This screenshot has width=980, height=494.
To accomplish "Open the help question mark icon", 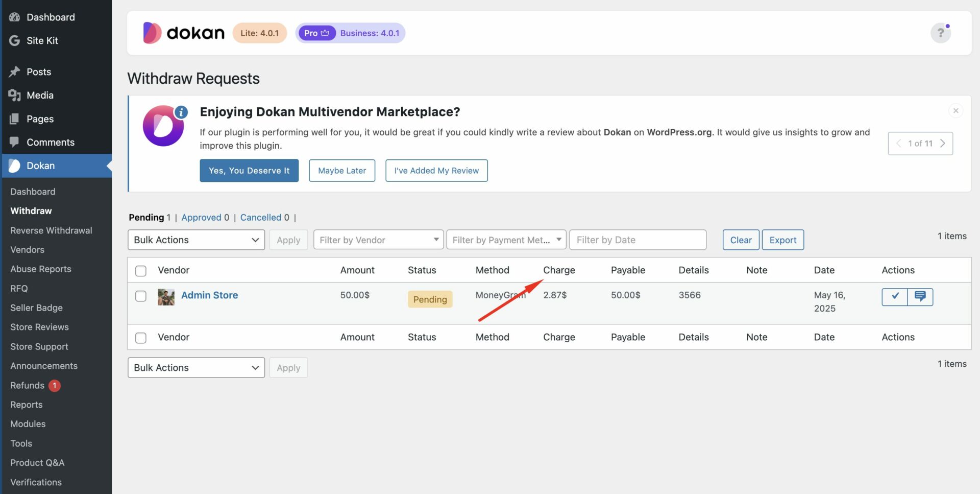I will click(x=940, y=33).
